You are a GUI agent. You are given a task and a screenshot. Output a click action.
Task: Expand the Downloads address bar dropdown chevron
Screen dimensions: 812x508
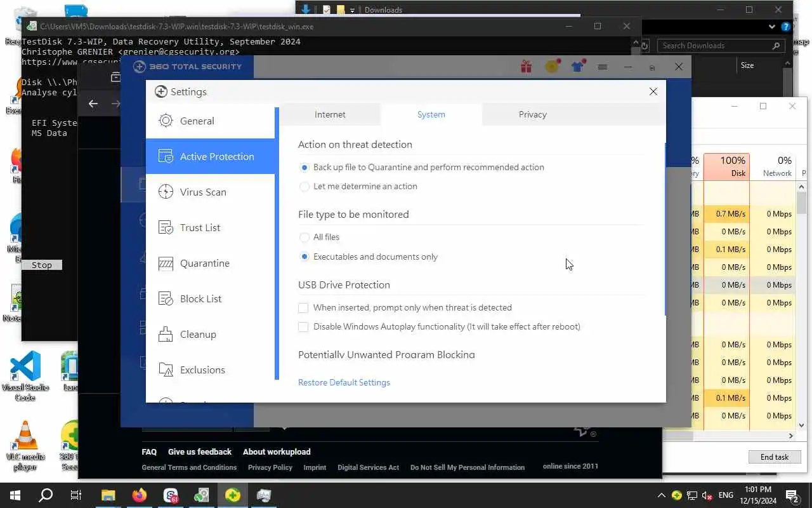coord(772,27)
